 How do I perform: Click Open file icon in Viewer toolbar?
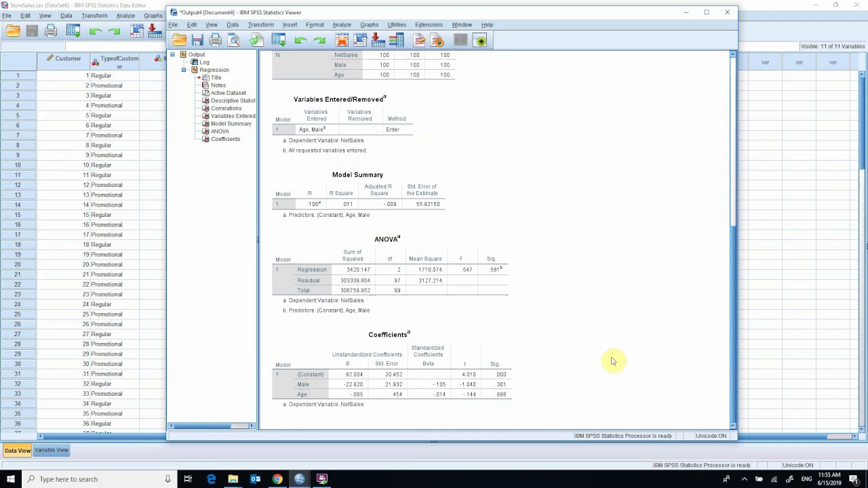coord(179,41)
